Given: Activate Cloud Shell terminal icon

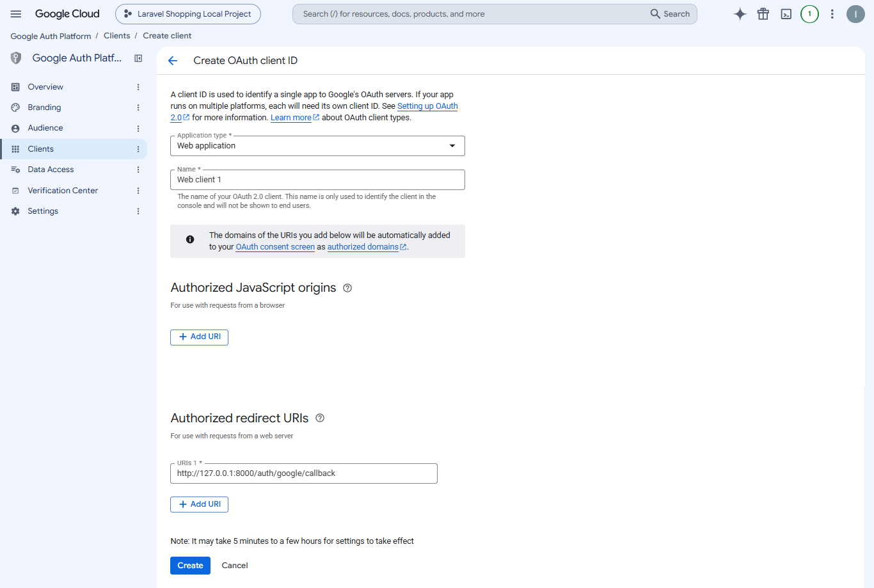Looking at the screenshot, I should 786,14.
